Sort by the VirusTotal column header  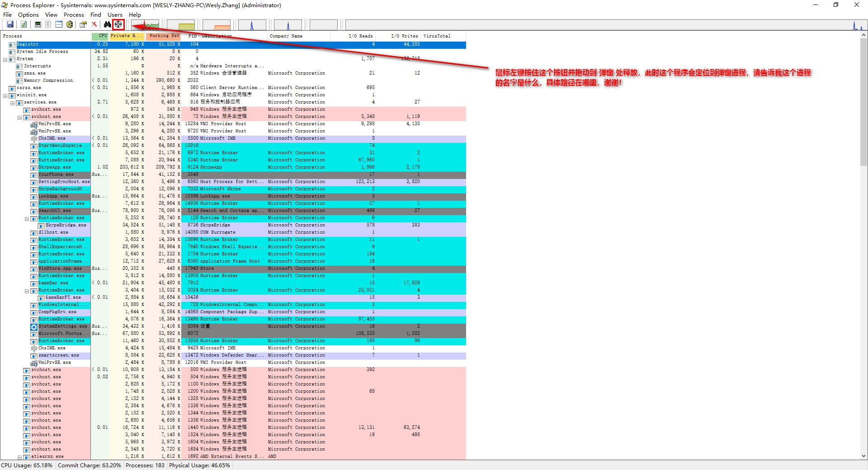pos(443,36)
